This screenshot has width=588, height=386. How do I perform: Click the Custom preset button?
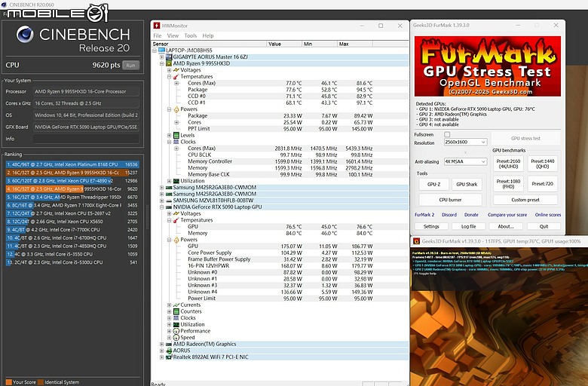[x=525, y=200]
